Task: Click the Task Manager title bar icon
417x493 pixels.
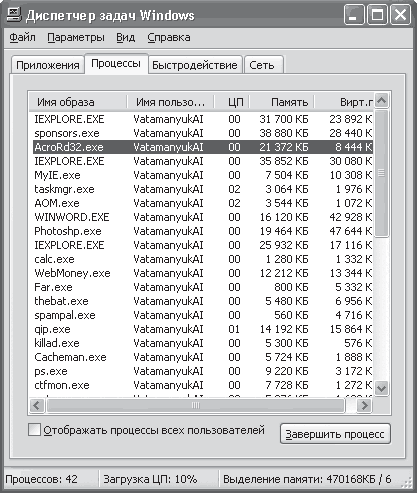Action: click(x=14, y=15)
